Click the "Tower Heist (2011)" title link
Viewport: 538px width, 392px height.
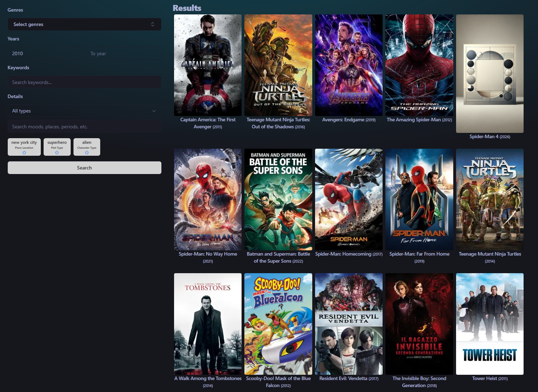coord(489,378)
